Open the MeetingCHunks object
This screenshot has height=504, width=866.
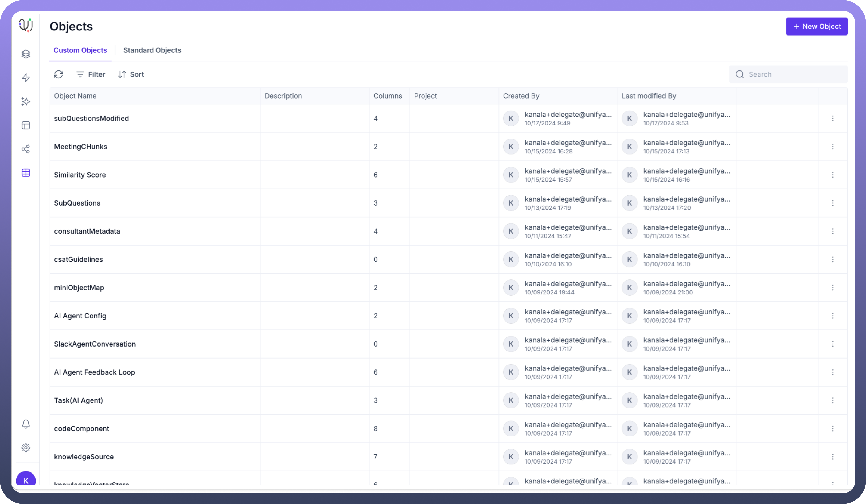[80, 147]
